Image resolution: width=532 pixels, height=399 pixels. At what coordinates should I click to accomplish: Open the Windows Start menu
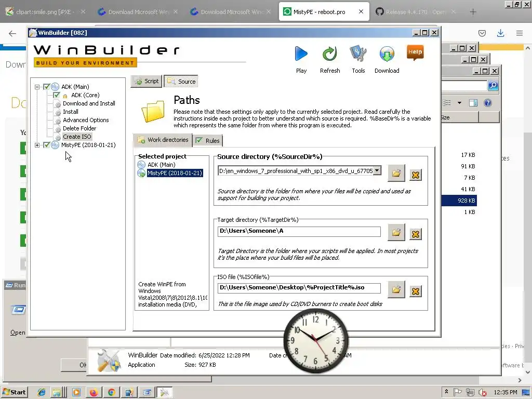(x=14, y=392)
